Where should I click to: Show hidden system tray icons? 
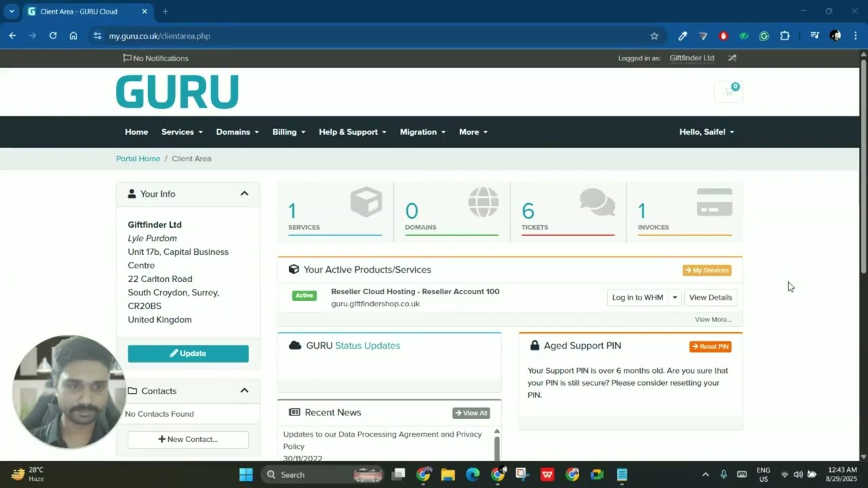(x=705, y=474)
